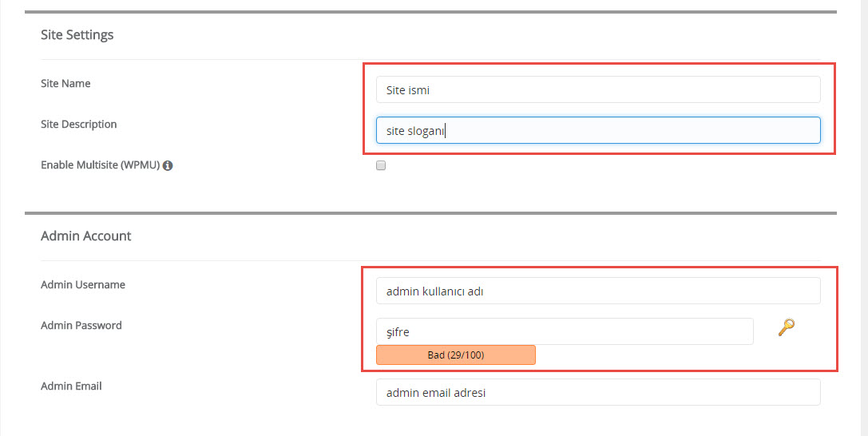
Task: Click the key icon to generate password
Action: point(786,327)
